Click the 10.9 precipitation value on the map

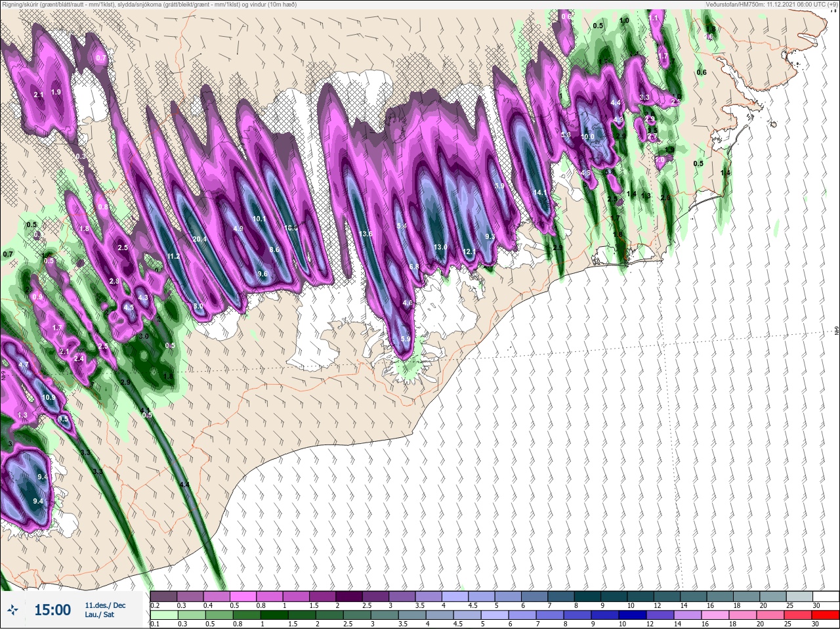(49, 397)
